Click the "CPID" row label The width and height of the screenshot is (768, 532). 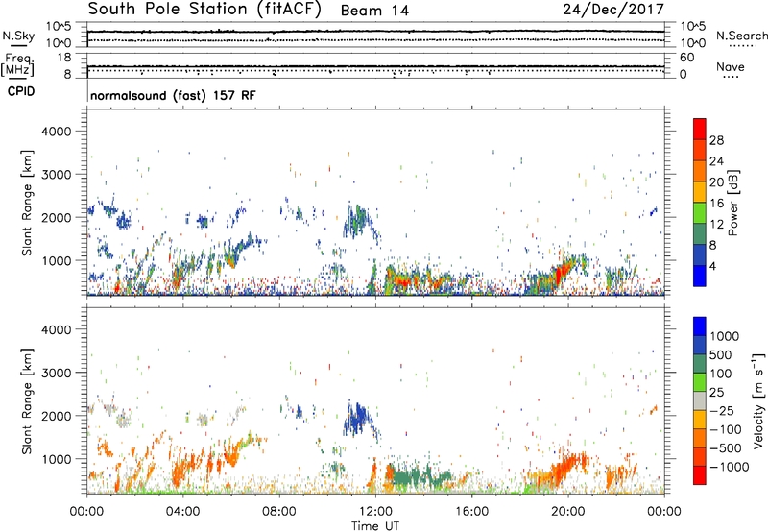tap(21, 91)
